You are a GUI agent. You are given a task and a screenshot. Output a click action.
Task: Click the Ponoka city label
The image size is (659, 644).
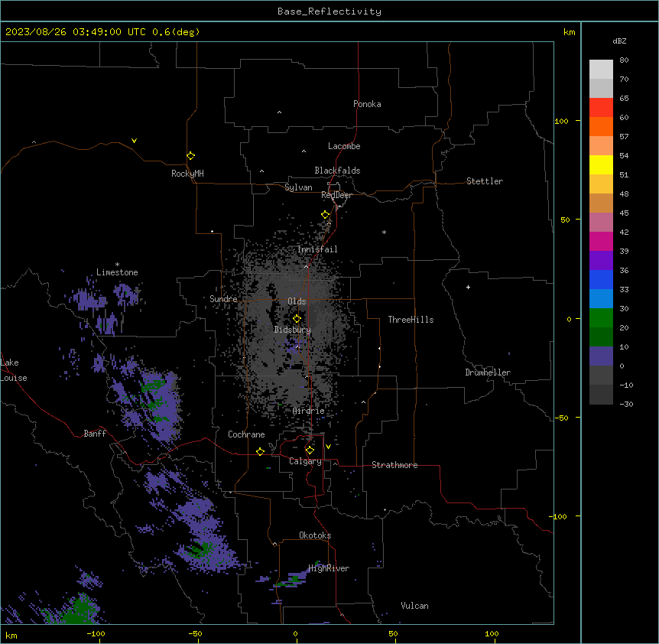367,104
